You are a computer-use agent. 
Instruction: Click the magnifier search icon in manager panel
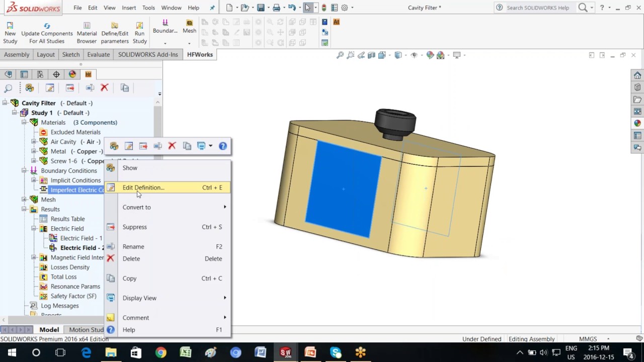click(8, 88)
